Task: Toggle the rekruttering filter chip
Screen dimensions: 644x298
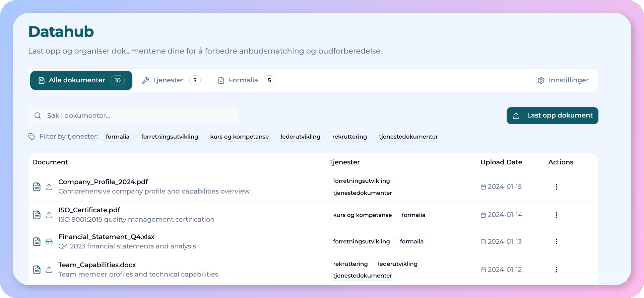Action: [x=349, y=137]
